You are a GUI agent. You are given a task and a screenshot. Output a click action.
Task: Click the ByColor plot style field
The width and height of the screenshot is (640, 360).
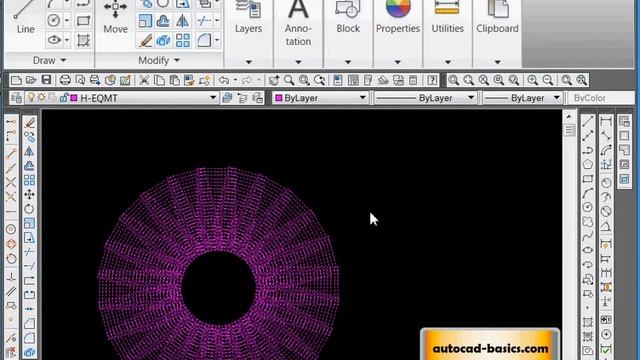pos(600,98)
